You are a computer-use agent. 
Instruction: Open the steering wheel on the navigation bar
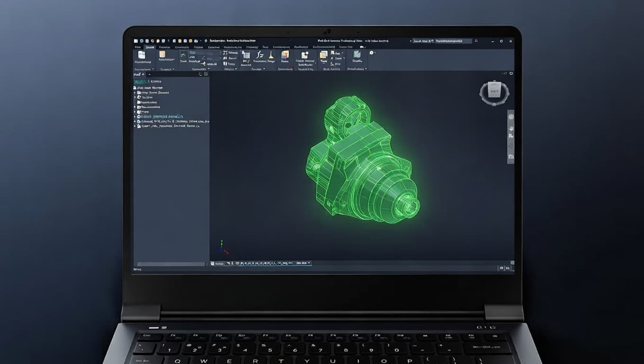(511, 117)
